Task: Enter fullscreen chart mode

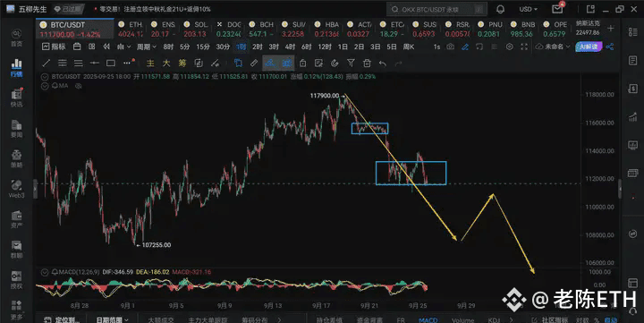Action: coord(524,47)
